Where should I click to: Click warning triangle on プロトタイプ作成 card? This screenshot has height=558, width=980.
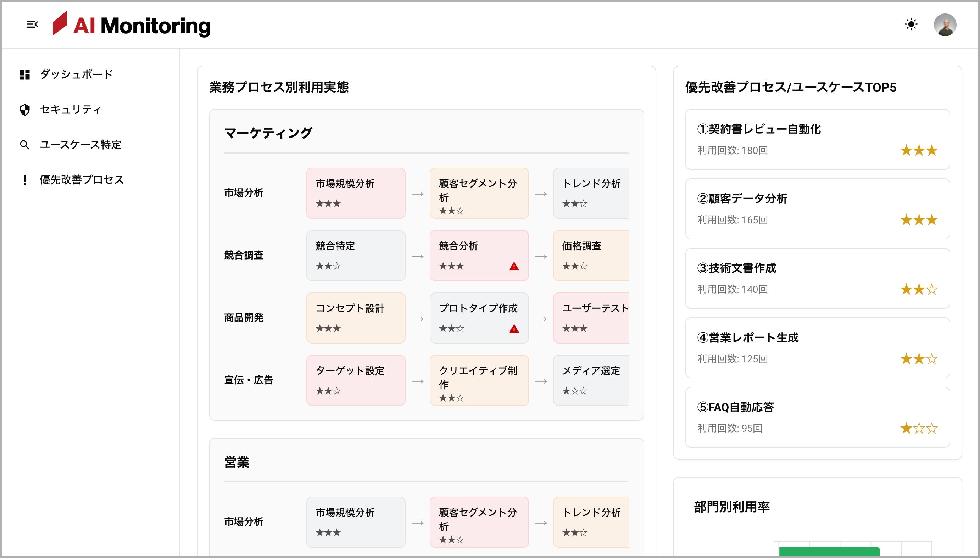(x=513, y=329)
